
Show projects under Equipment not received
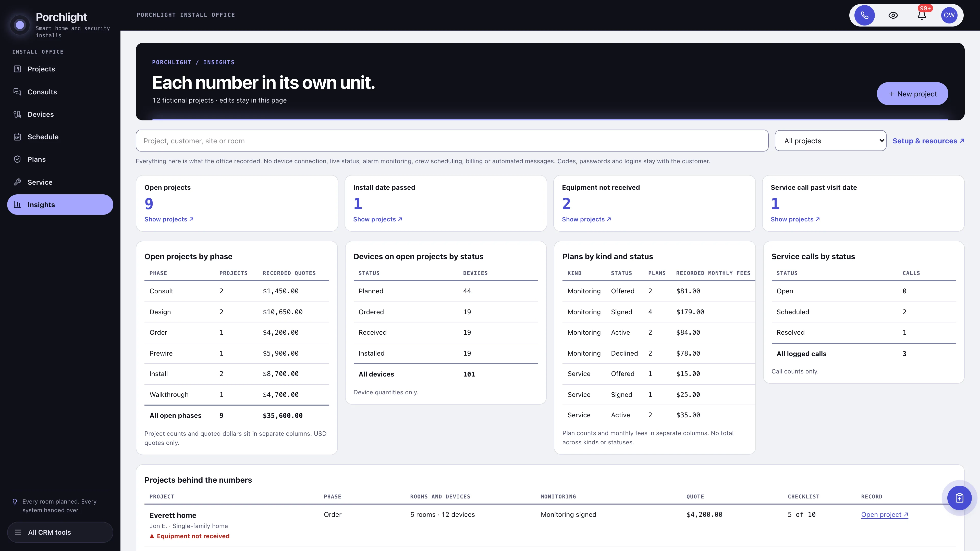tap(587, 219)
